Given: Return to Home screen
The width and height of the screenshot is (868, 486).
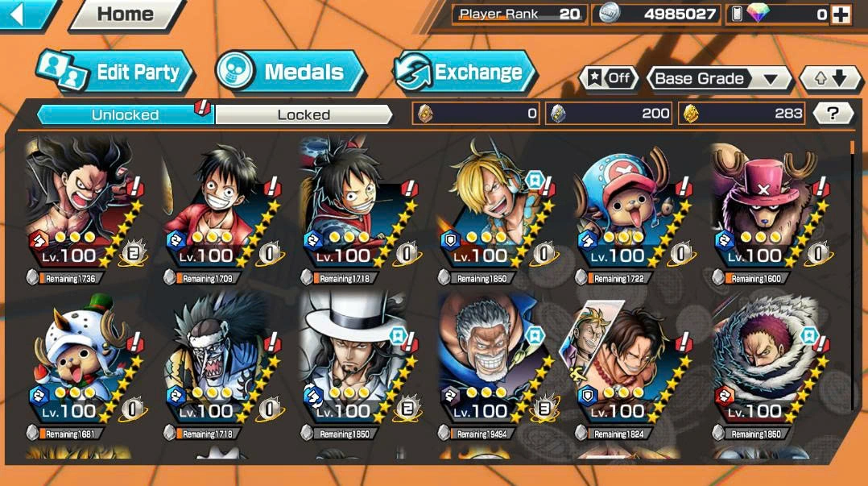Looking at the screenshot, I should (125, 14).
